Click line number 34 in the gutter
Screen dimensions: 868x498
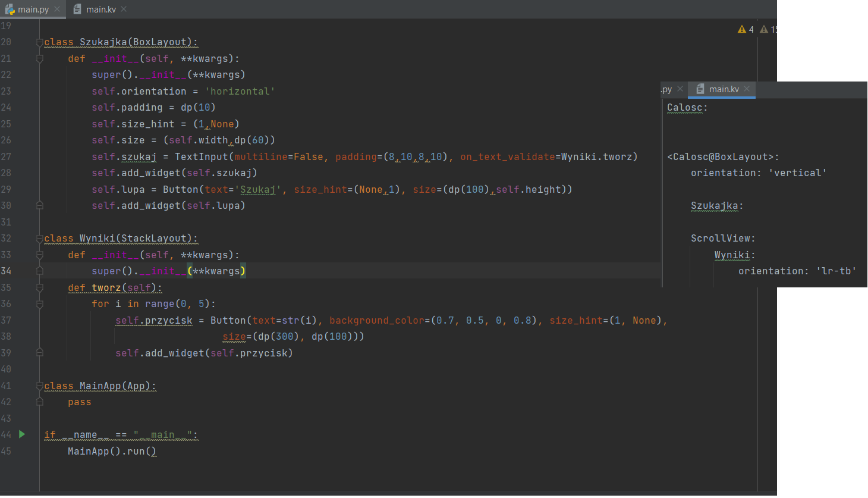point(7,271)
